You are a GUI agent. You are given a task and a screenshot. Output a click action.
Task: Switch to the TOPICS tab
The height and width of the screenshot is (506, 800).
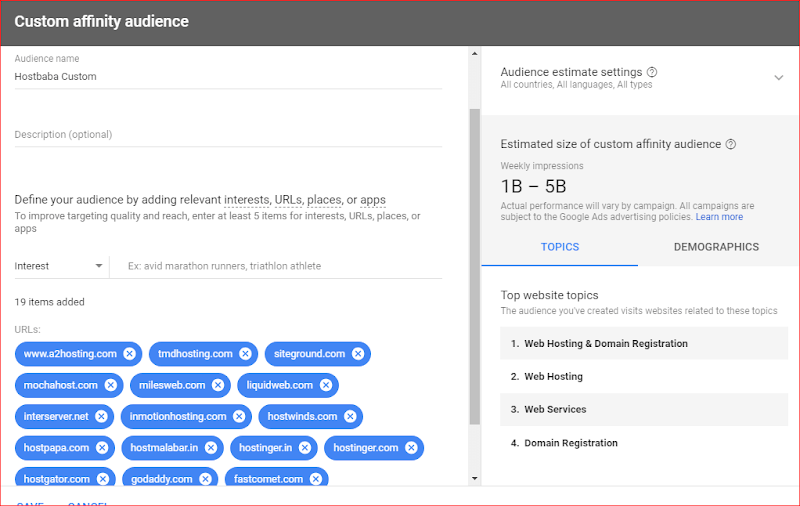click(560, 247)
